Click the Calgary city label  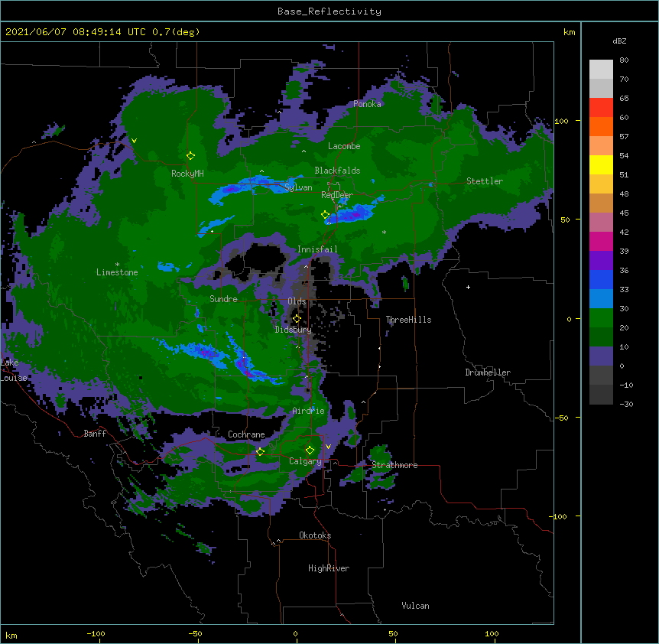coord(306,461)
